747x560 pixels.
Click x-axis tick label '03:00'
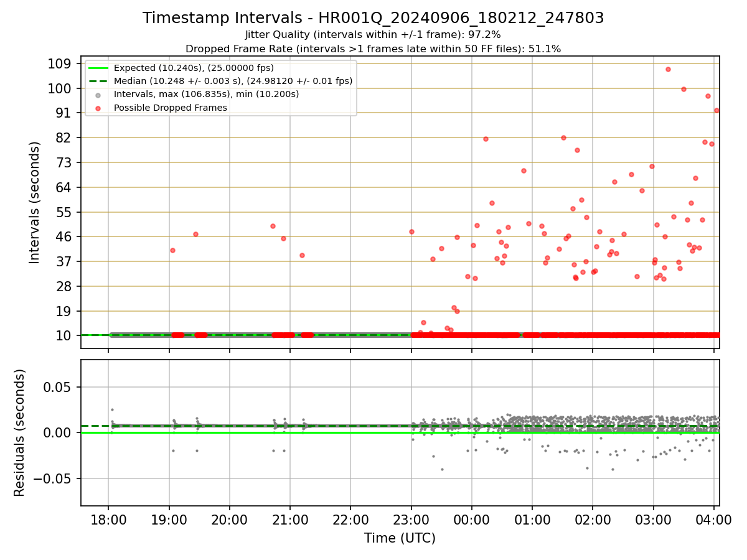[653, 519]
